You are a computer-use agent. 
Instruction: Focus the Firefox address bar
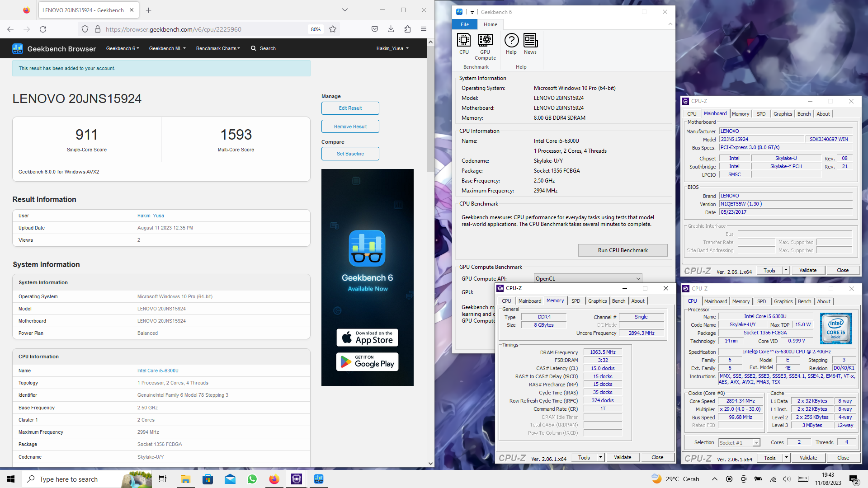[203, 29]
